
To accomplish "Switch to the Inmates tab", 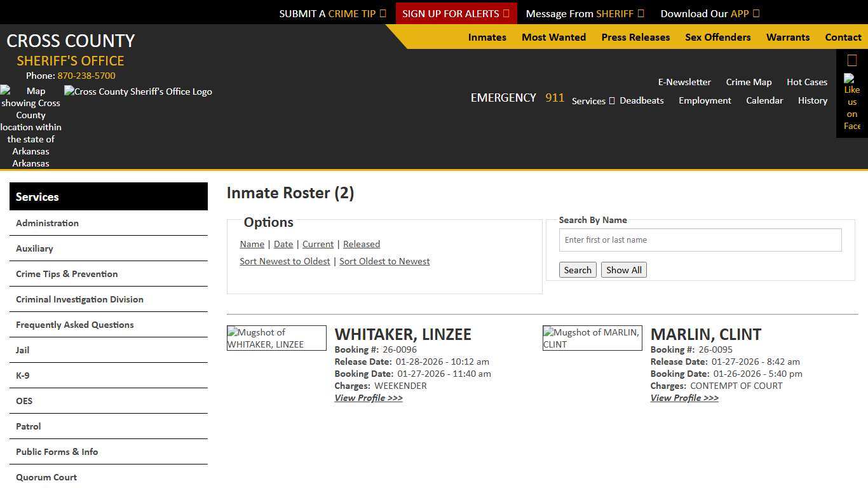I will pyautogui.click(x=487, y=37).
